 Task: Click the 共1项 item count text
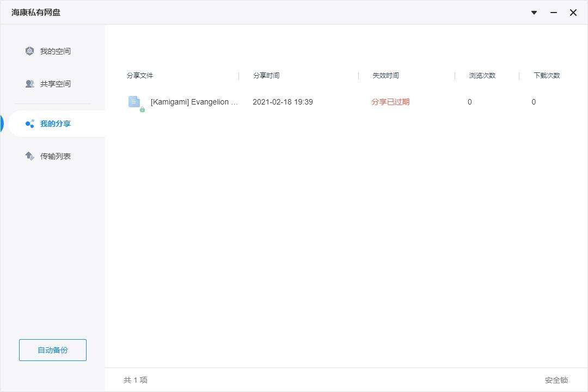[x=135, y=379]
